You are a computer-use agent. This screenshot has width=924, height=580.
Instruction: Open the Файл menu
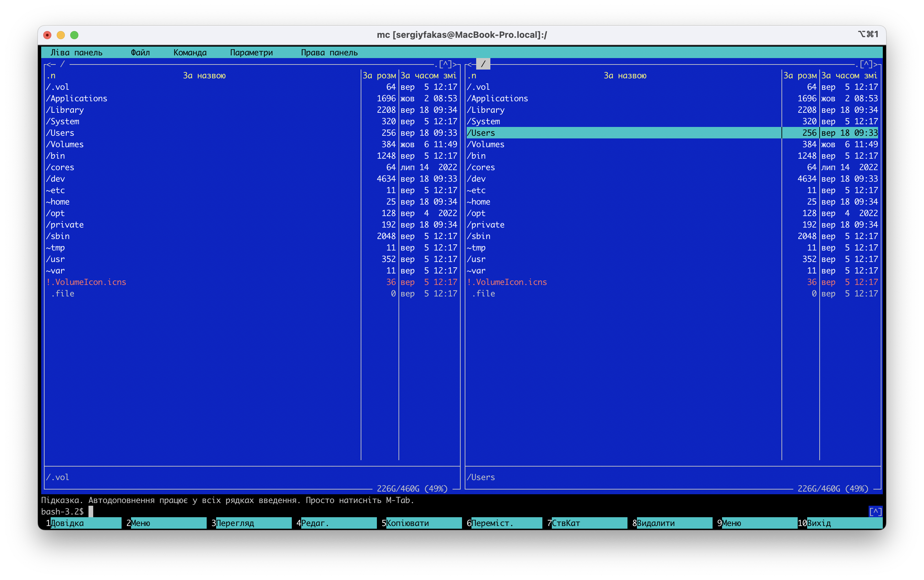(x=140, y=53)
